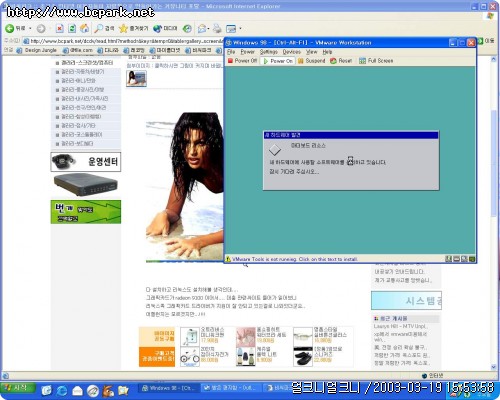Click the envelope mail icon in Quick Launch
Screen dimensions: 500x400
77,391
